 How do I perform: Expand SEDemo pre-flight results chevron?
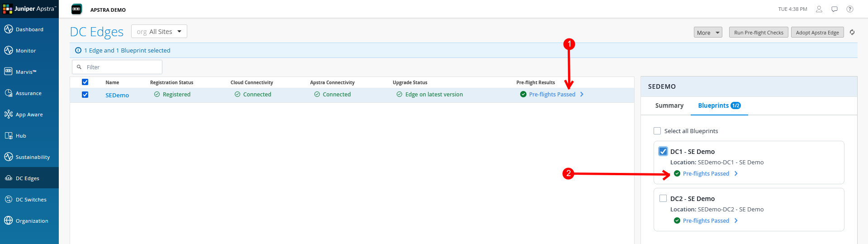click(x=582, y=94)
